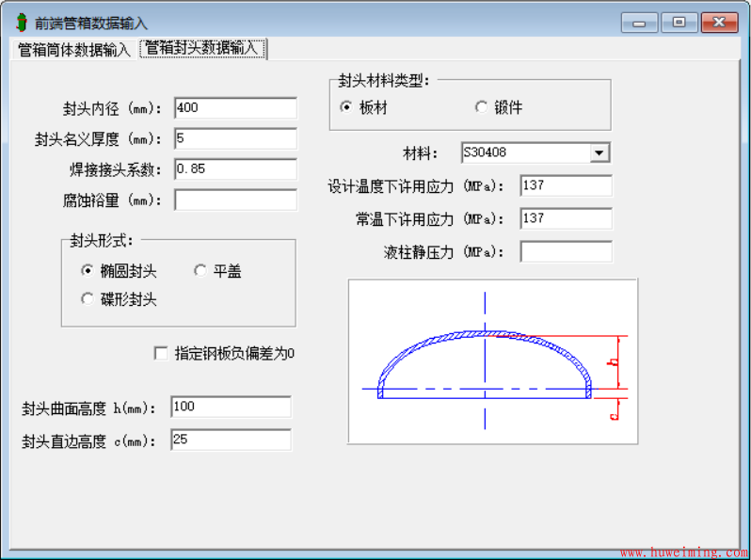Click the 封头内径 input field
Viewport: 751px width, 560px height.
point(235,108)
